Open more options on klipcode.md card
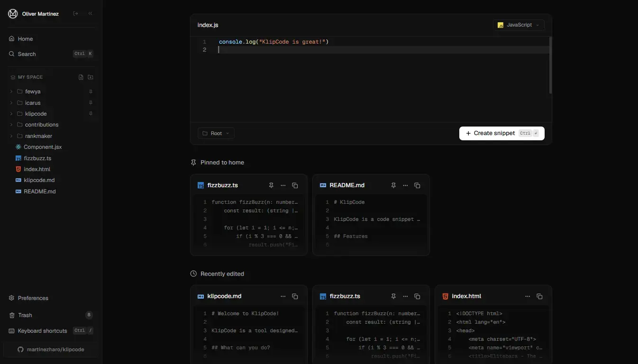The image size is (638, 364). click(283, 296)
